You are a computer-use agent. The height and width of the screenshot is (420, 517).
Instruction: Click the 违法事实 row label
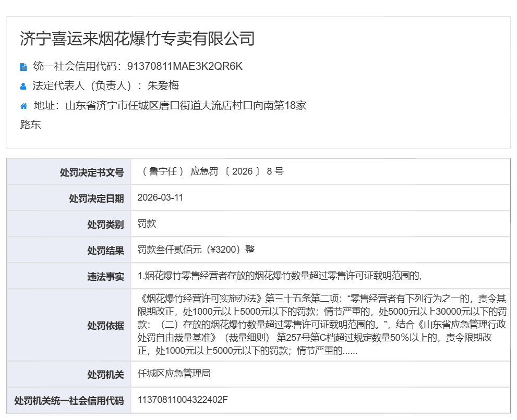(x=105, y=277)
